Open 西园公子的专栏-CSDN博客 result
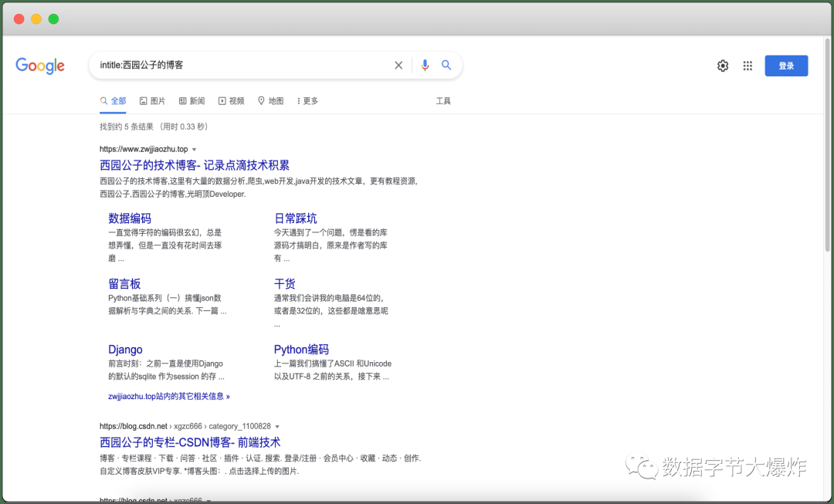The width and height of the screenshot is (834, 504). pos(190,442)
